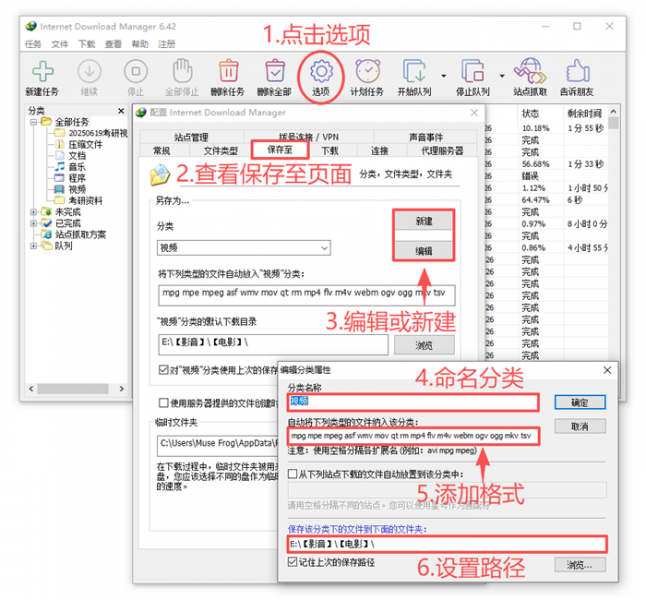Click the category panel horizontal scrollbar
Screen dimensions: 646x600
coord(73,389)
